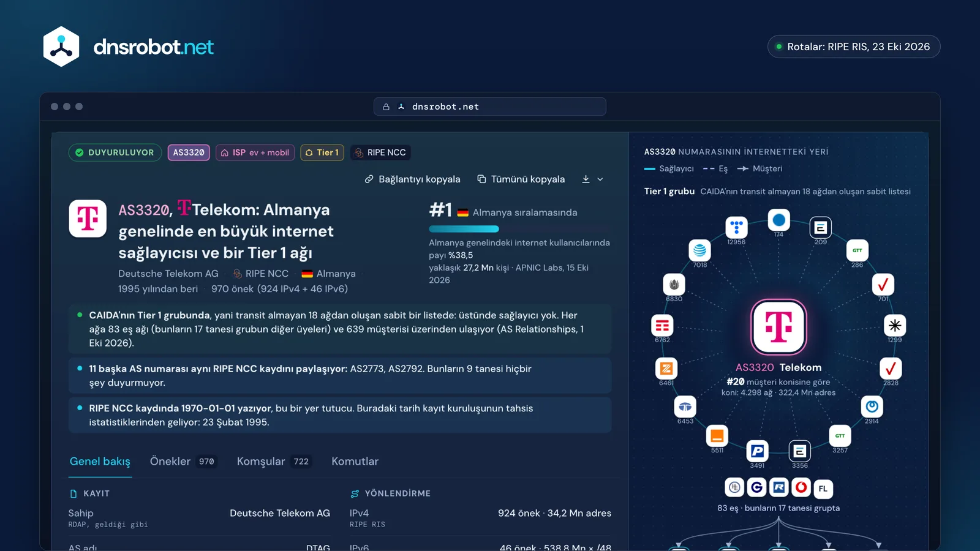The width and height of the screenshot is (980, 551).
Task: Click the DUYURULUYOR status badge
Action: coord(115,152)
